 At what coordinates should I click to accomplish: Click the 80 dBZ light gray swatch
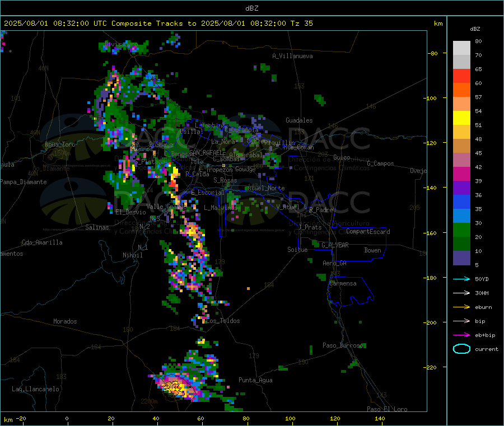[461, 48]
